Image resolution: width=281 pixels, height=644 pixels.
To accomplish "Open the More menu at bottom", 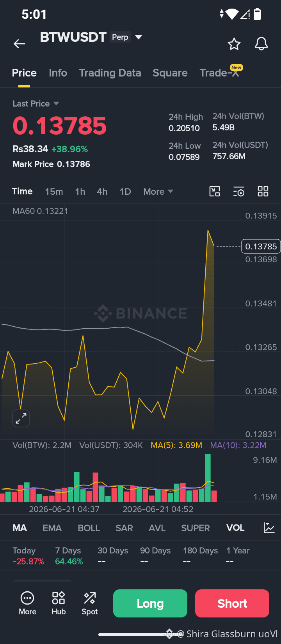I will 27,603.
